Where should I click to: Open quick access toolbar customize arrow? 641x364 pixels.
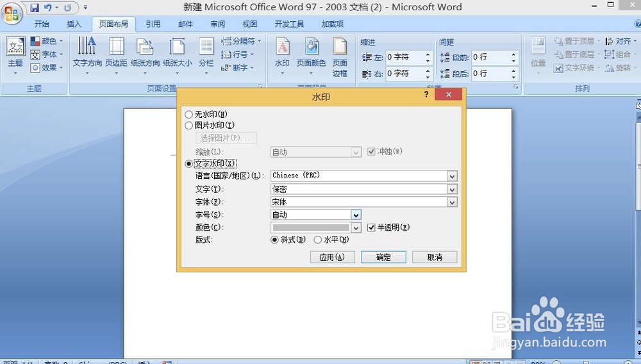coord(85,7)
